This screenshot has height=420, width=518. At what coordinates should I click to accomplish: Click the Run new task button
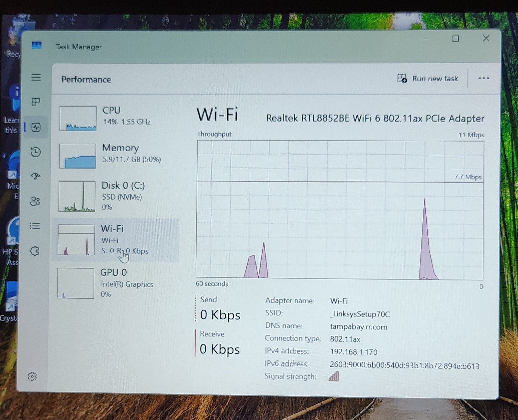click(428, 79)
